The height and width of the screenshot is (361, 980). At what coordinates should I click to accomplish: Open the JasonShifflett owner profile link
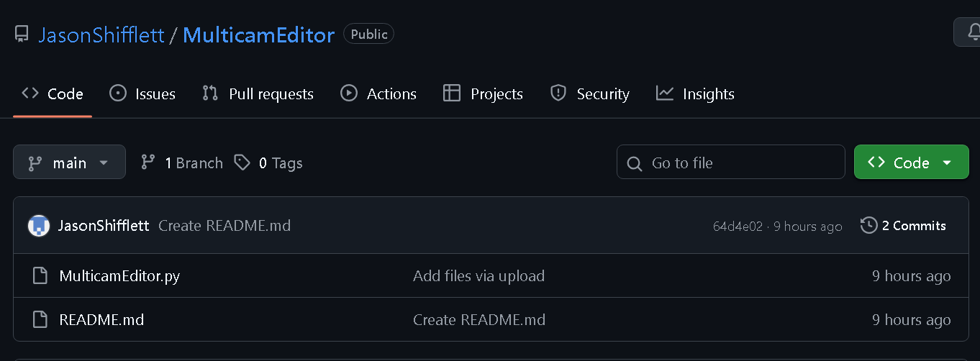[x=101, y=35]
